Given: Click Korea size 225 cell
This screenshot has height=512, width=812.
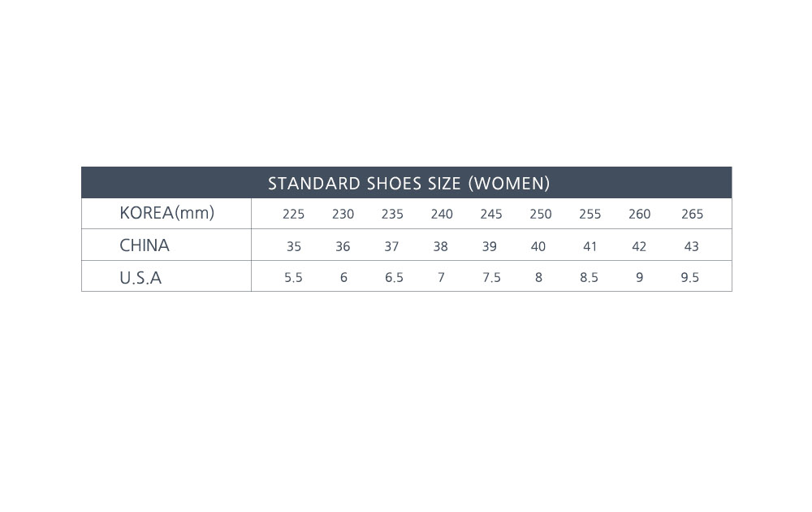Looking at the screenshot, I should pyautogui.click(x=293, y=215).
